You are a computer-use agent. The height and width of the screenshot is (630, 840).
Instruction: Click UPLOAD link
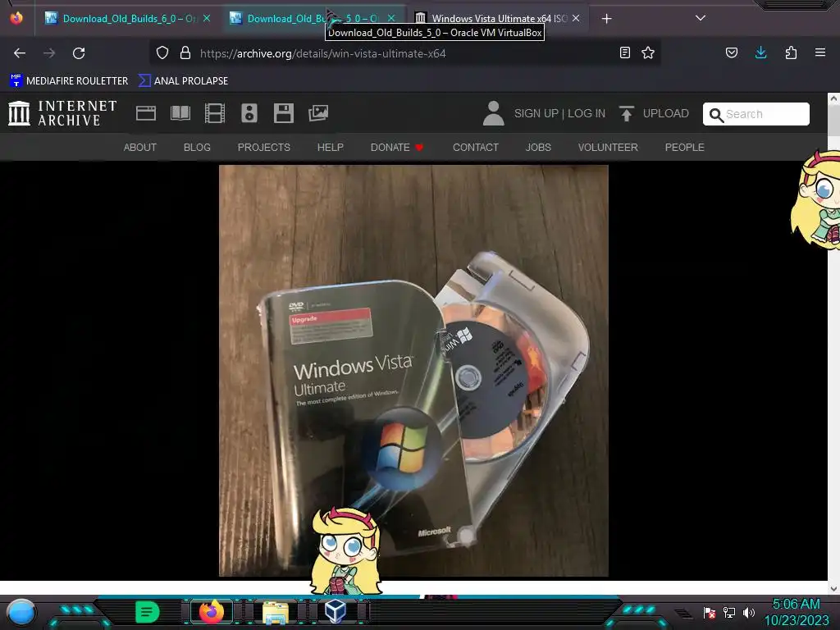666,113
